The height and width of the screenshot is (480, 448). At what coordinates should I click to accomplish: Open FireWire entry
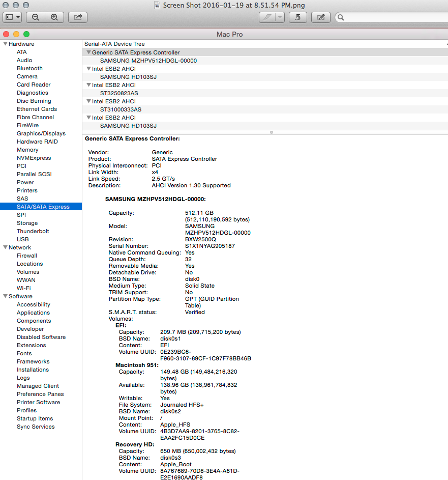[28, 125]
